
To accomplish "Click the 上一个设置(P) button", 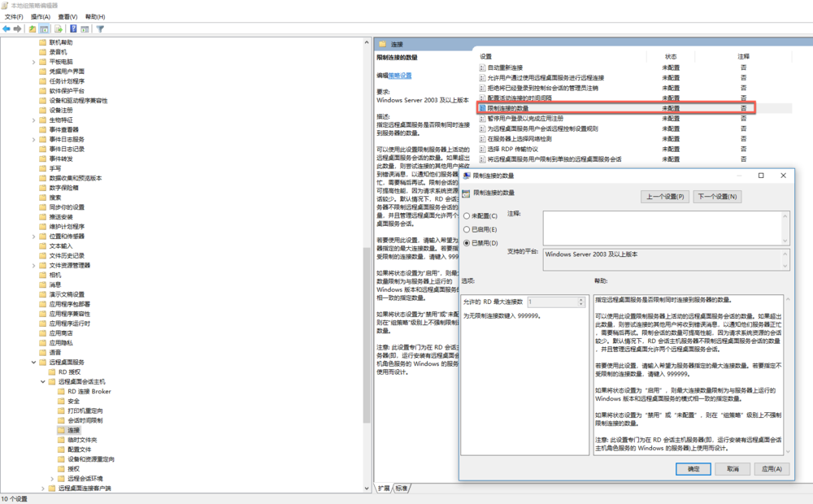I will pyautogui.click(x=665, y=197).
